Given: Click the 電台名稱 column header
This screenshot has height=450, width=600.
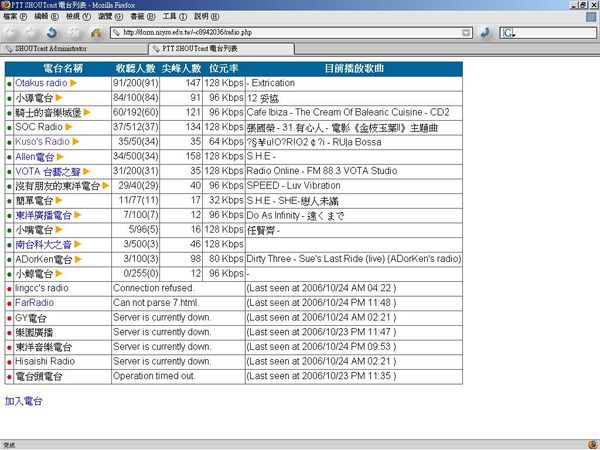Looking at the screenshot, I should pos(63,68).
